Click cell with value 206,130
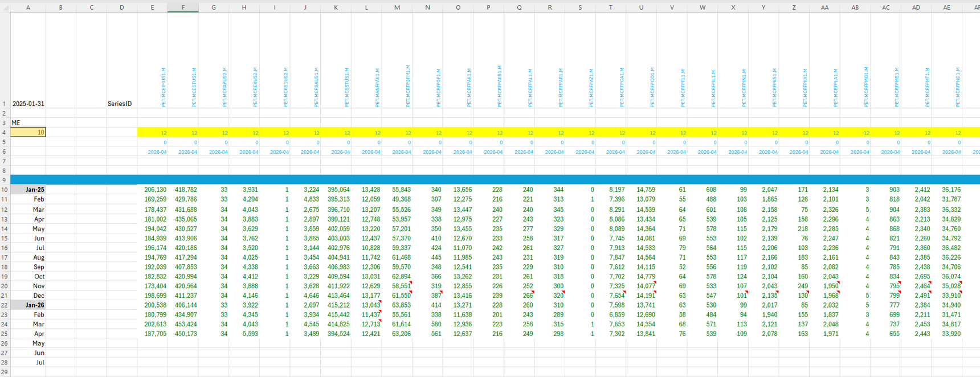 [153, 190]
